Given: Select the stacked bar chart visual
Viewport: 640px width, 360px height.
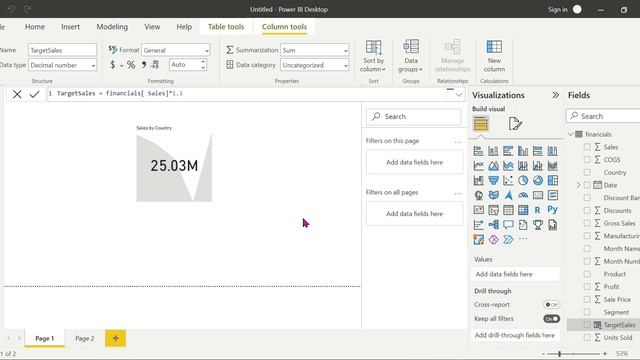Looking at the screenshot, I should (478, 151).
